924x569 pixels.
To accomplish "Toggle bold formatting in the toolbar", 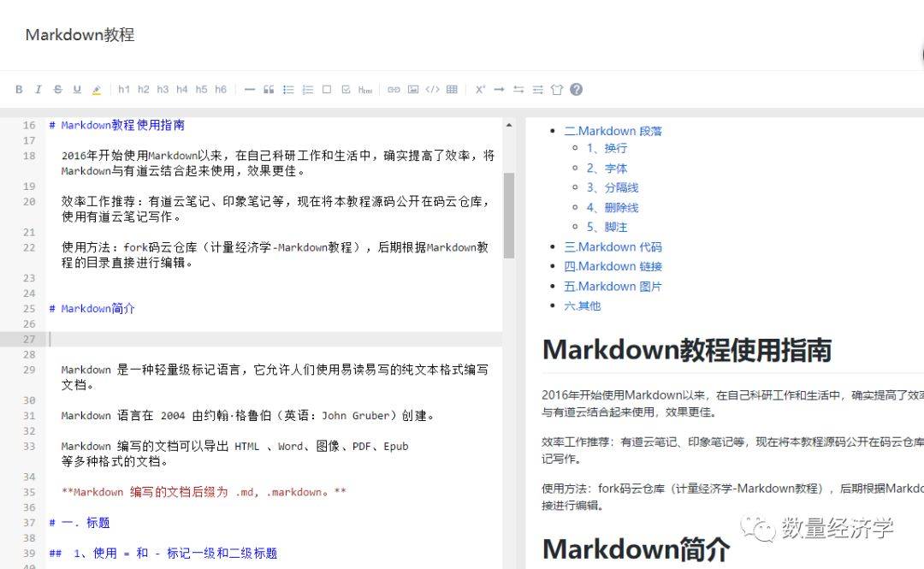I will pyautogui.click(x=19, y=89).
